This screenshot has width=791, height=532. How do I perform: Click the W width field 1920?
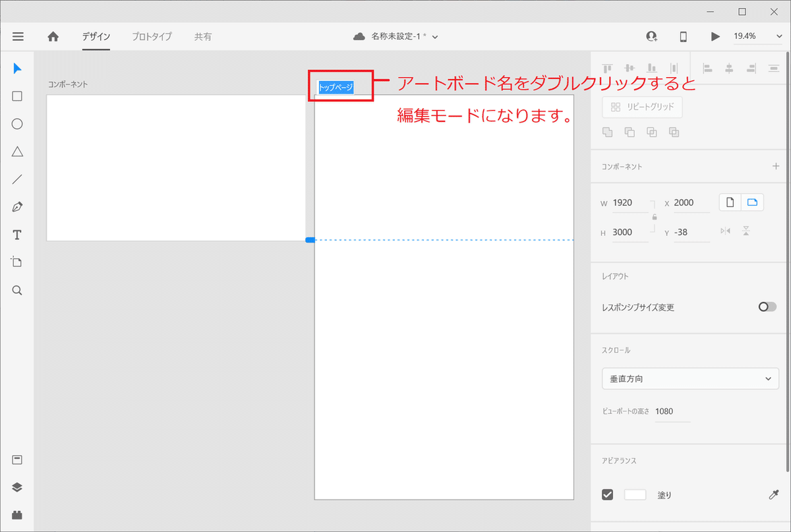(x=630, y=203)
